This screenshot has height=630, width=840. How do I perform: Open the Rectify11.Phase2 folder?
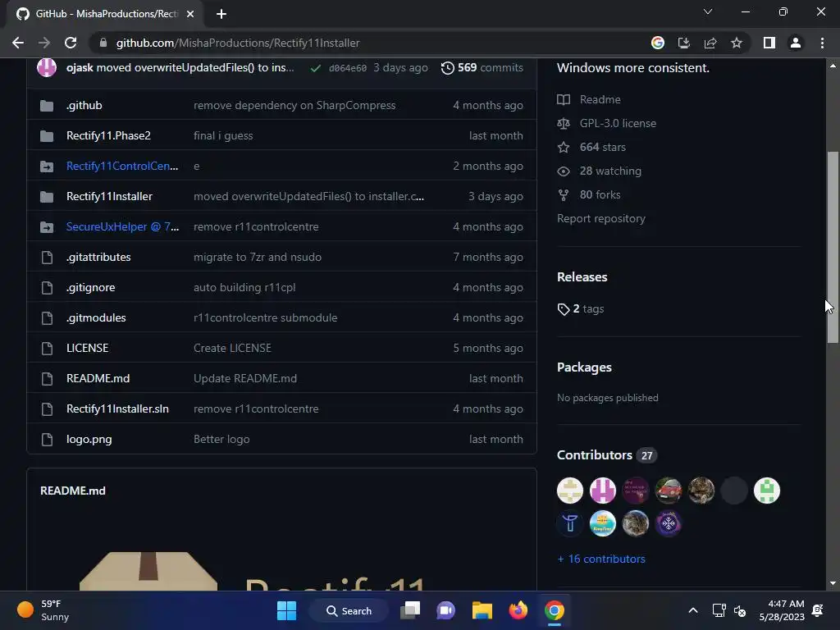(x=108, y=135)
